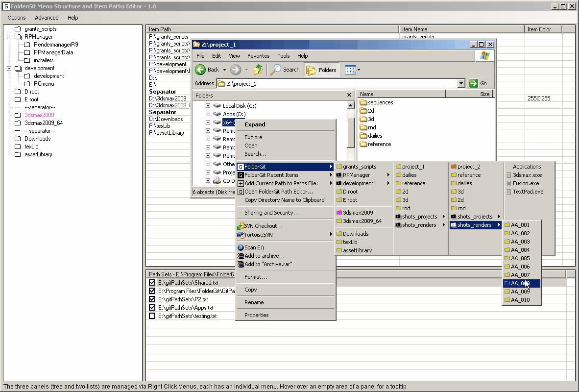Choose Properties from the context menu
This screenshot has height=392, width=579.
[x=286, y=315]
